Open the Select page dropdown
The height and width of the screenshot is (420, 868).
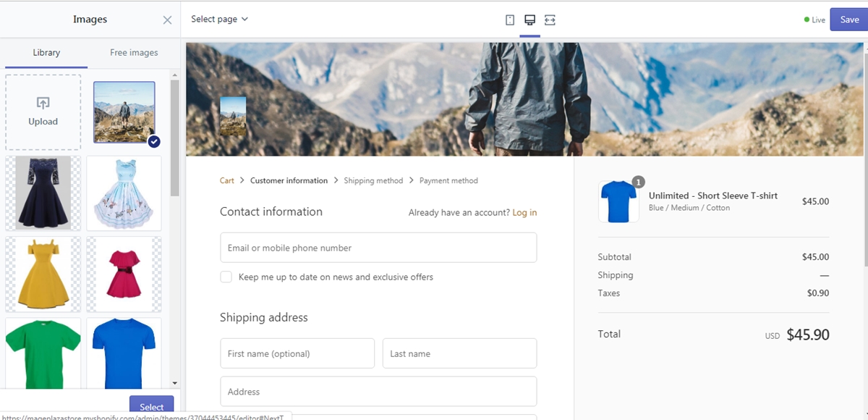pyautogui.click(x=219, y=19)
